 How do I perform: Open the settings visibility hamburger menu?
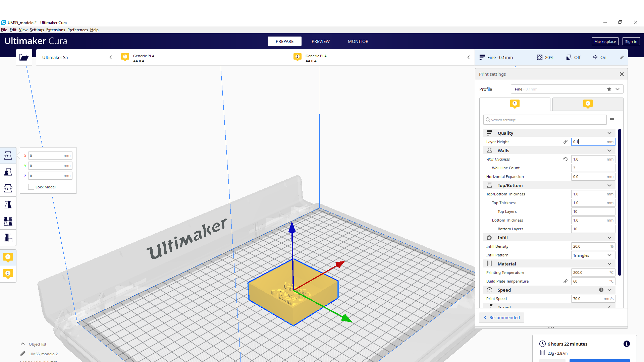click(612, 120)
